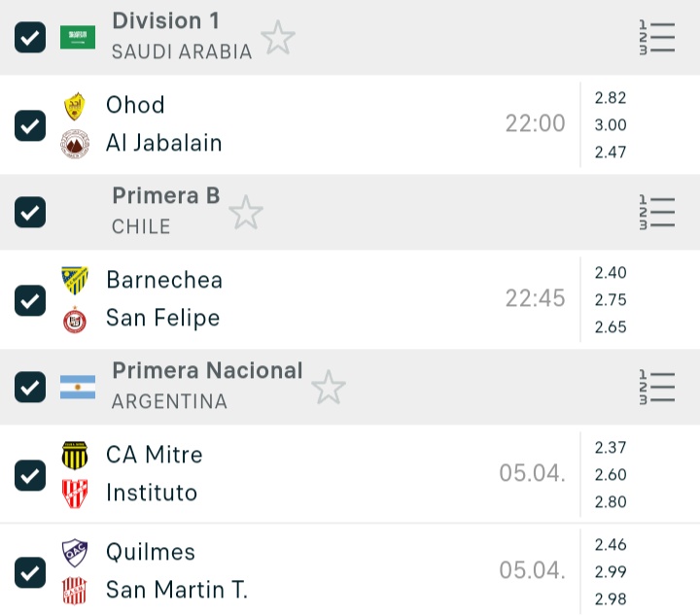Image resolution: width=700 pixels, height=616 pixels.
Task: Click the Saudi Arabia flag icon
Action: pyautogui.click(x=78, y=38)
